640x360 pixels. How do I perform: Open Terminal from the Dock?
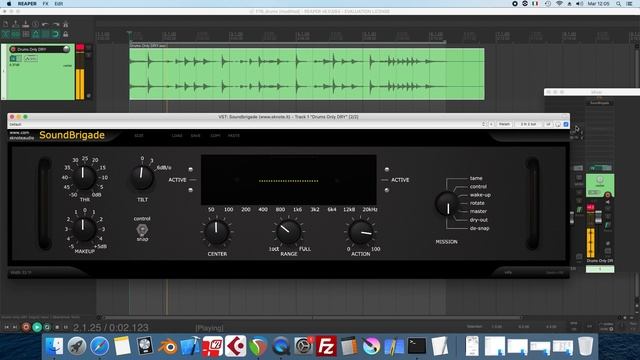point(417,346)
